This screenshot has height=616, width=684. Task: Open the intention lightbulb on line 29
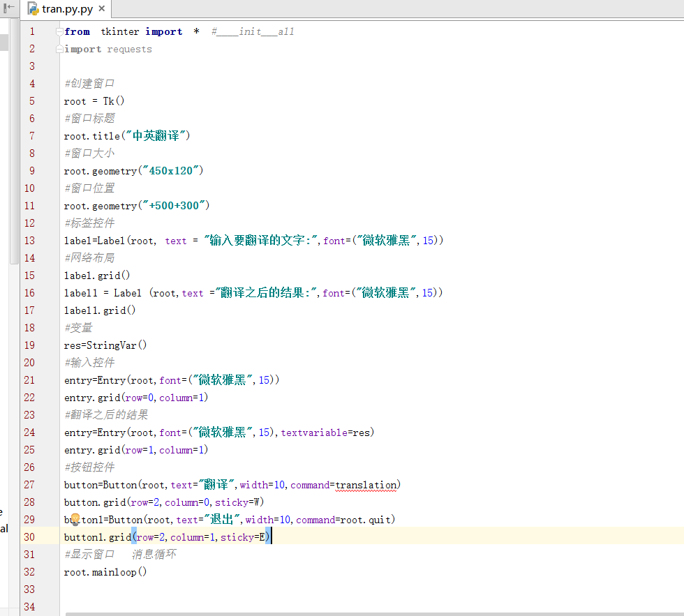click(75, 519)
